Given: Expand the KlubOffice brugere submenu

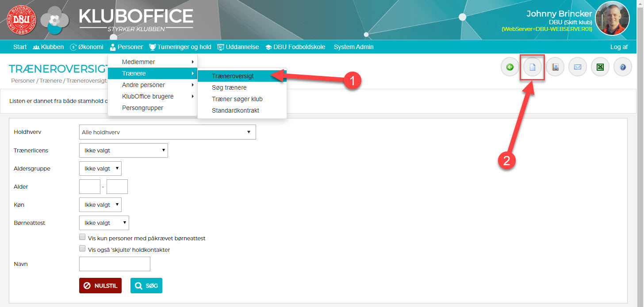Looking at the screenshot, I should [x=153, y=96].
